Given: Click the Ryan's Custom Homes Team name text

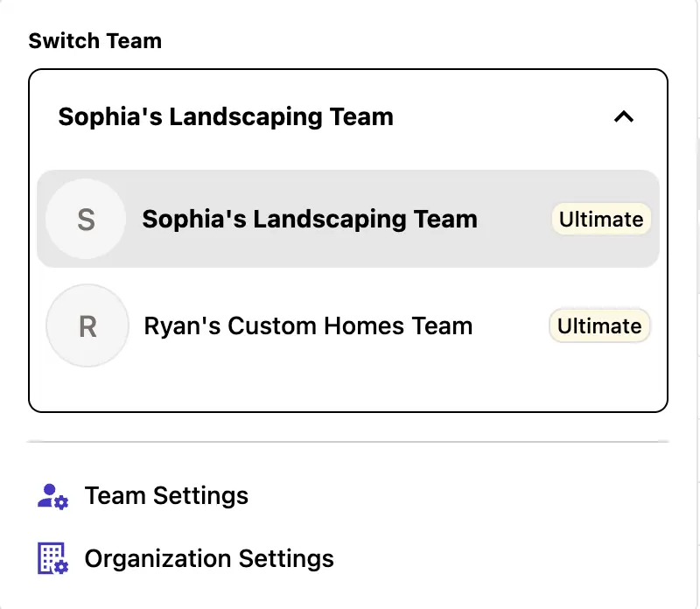Looking at the screenshot, I should (308, 326).
